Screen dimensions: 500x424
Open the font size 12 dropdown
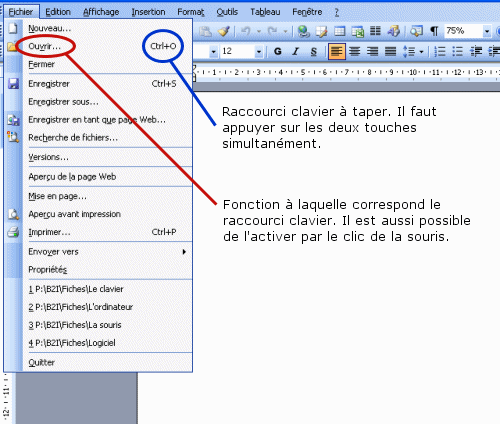259,52
